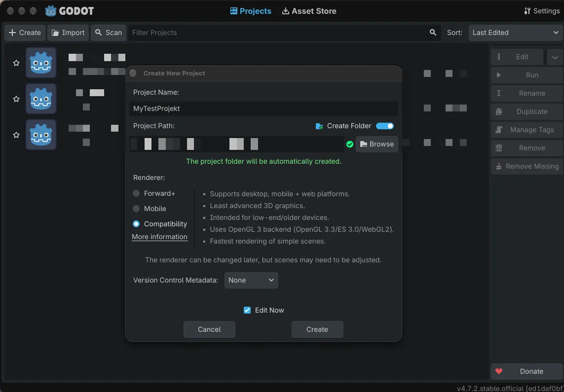Viewport: 564px width, 392px height.
Task: Select the Compatibility renderer option
Action: (160, 224)
